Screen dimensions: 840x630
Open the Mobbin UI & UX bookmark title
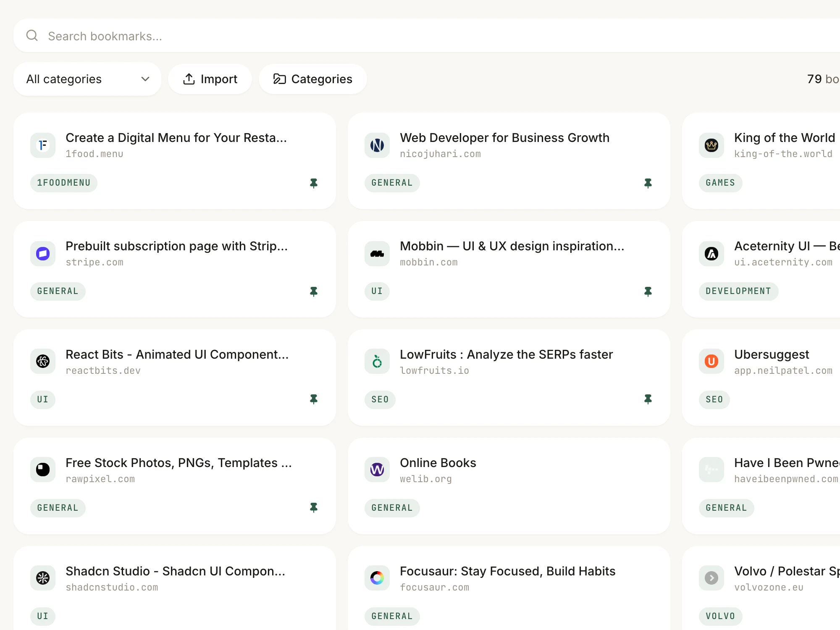point(512,246)
